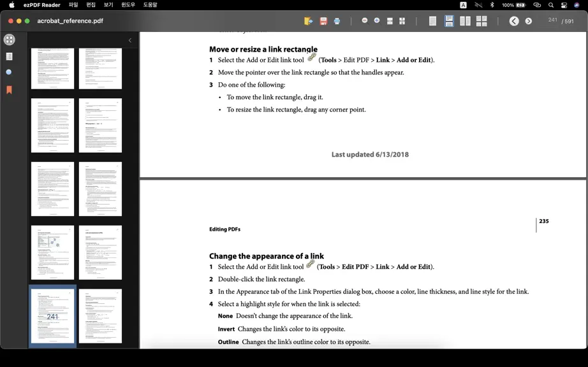588x367 pixels.
Task: Open the outline list panel icon
Action: (x=10, y=56)
